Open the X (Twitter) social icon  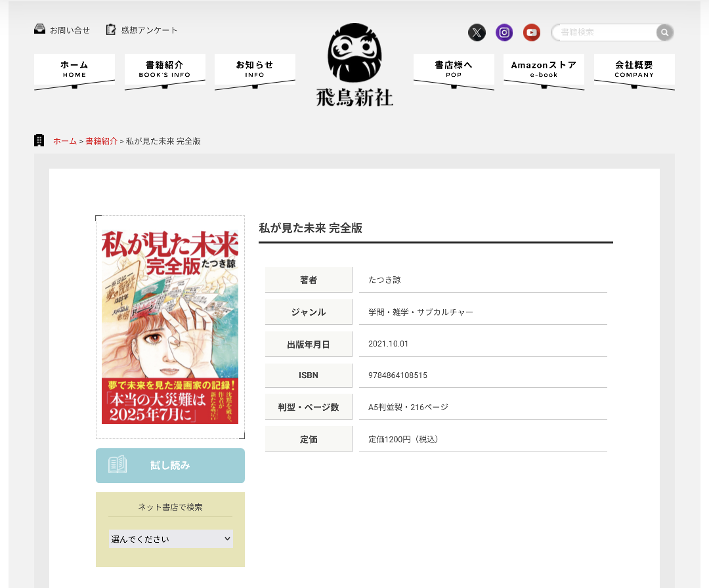click(x=477, y=33)
